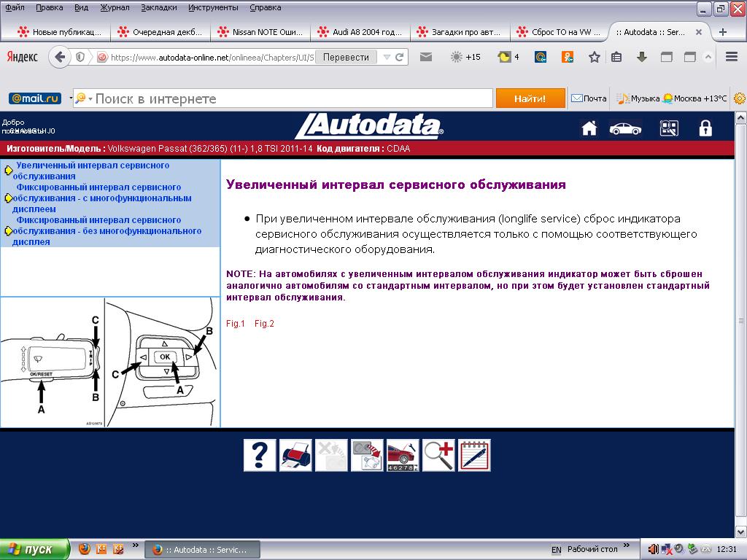Select Увеличенный интервал сервисного обслуживания entry
The height and width of the screenshot is (560, 747).
(x=92, y=171)
